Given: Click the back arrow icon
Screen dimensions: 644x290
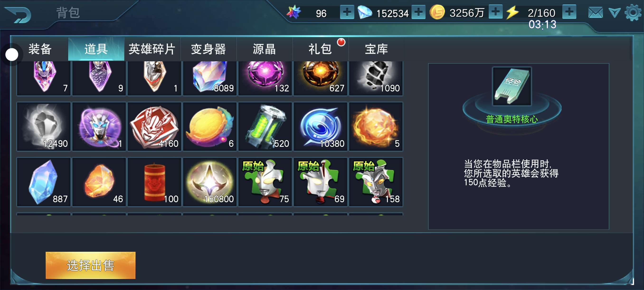Looking at the screenshot, I should pyautogui.click(x=18, y=14).
